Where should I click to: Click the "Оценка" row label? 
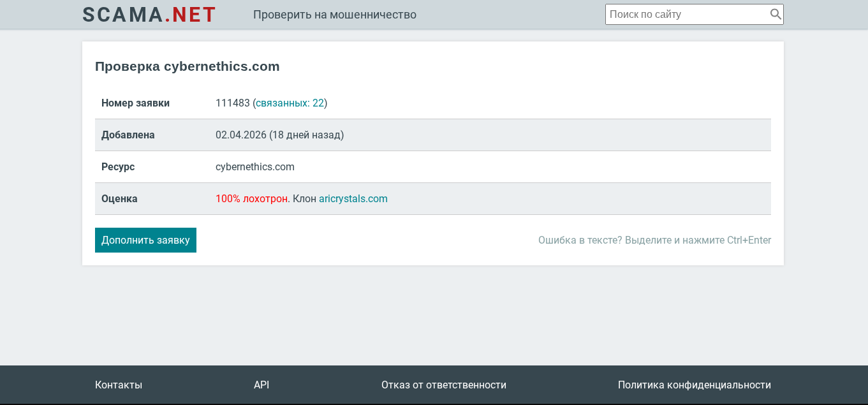coord(119,198)
